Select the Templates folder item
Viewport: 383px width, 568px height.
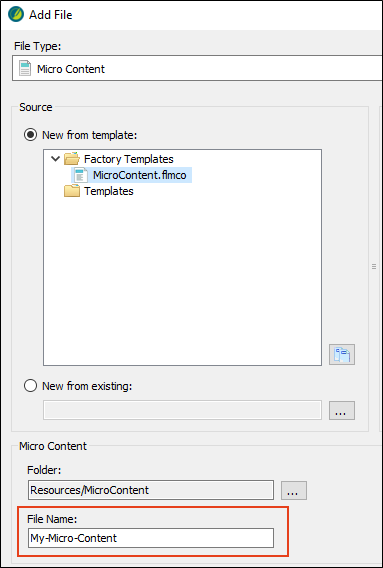tap(109, 191)
